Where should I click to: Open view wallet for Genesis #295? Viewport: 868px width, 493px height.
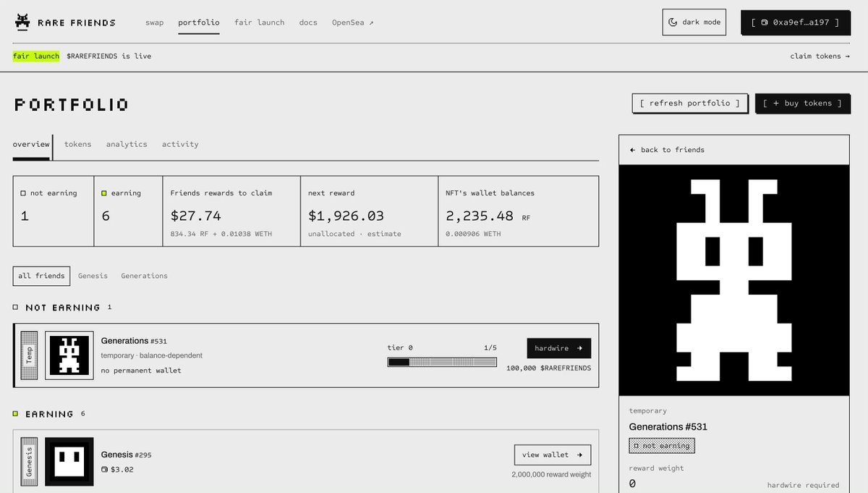[553, 455]
